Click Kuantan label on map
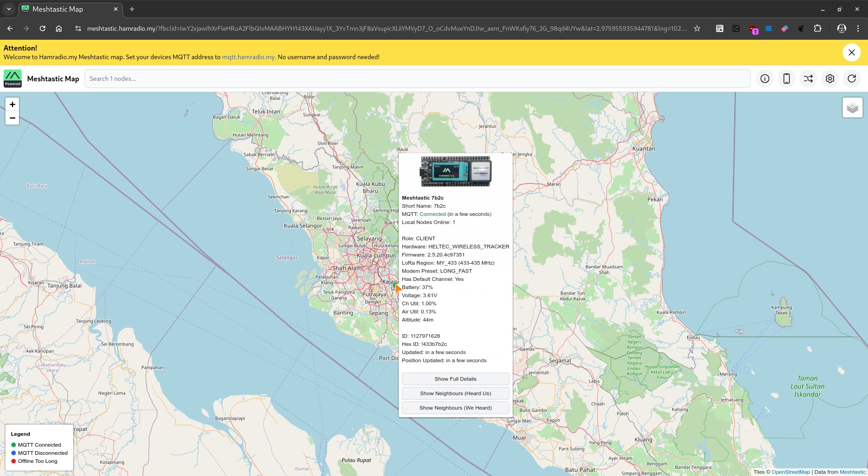The image size is (868, 476). coord(643,149)
